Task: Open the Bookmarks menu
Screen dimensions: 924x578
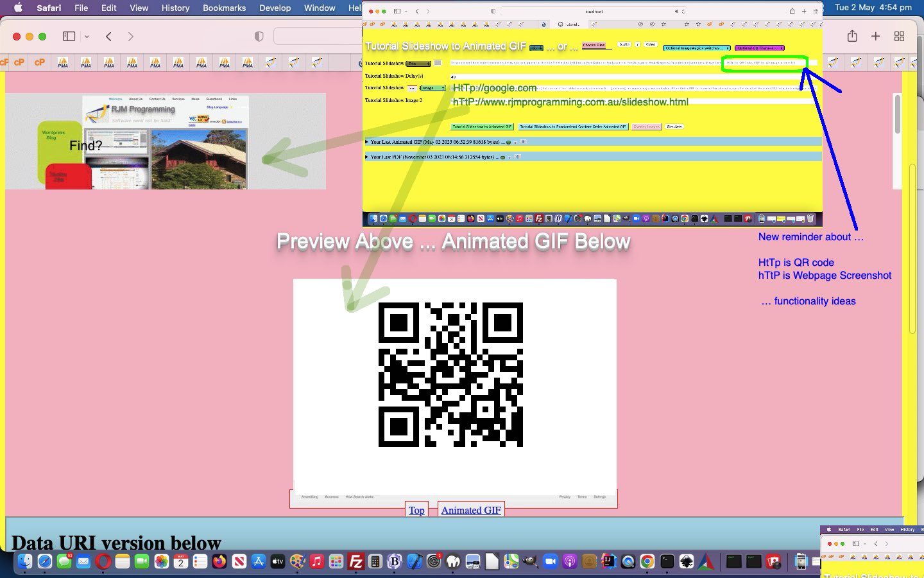Action: [224, 8]
